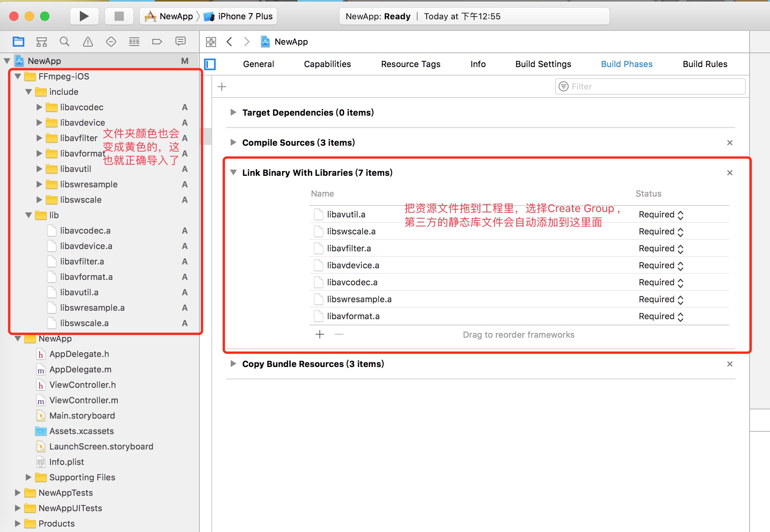The image size is (770, 532).
Task: Open the Test navigator diamond icon
Action: (x=111, y=41)
